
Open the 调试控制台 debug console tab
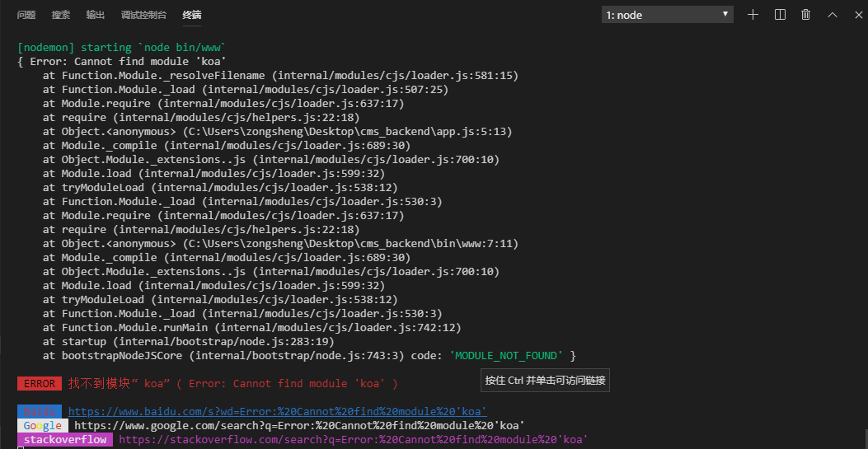tap(143, 15)
